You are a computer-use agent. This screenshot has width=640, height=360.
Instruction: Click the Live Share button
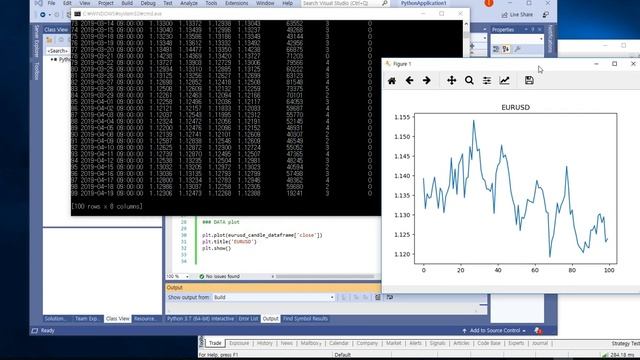click(x=517, y=15)
